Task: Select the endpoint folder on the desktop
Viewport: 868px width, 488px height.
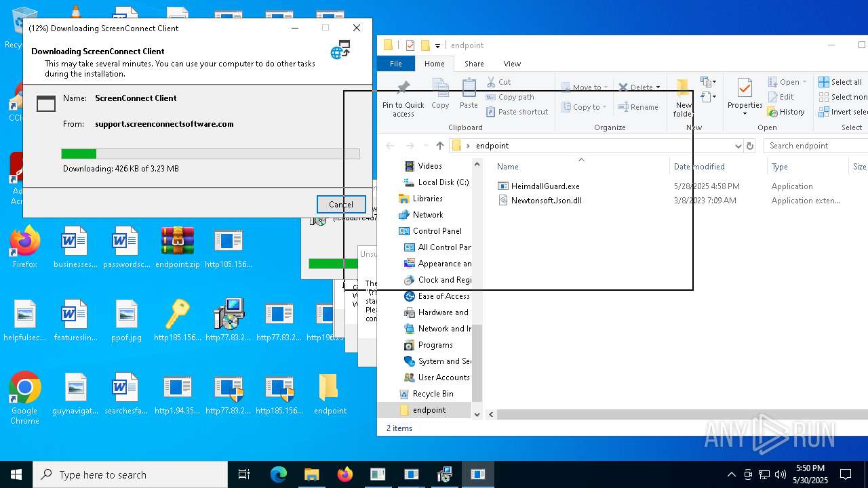Action: point(330,394)
